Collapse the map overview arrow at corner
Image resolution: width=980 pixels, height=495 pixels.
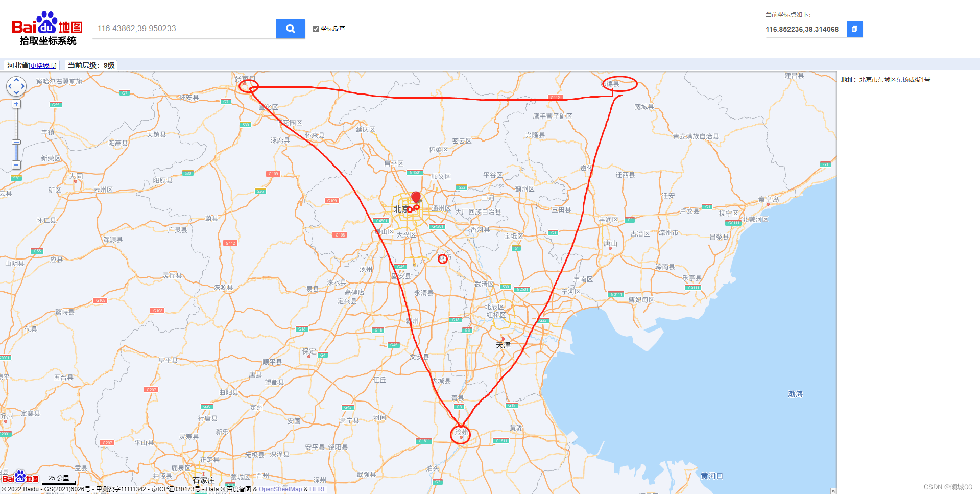(x=833, y=491)
